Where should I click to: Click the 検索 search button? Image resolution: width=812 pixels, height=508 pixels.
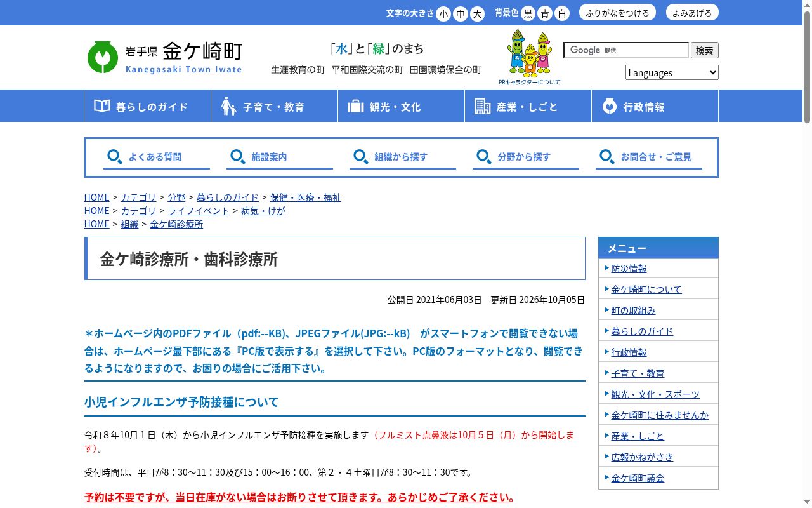click(x=704, y=50)
